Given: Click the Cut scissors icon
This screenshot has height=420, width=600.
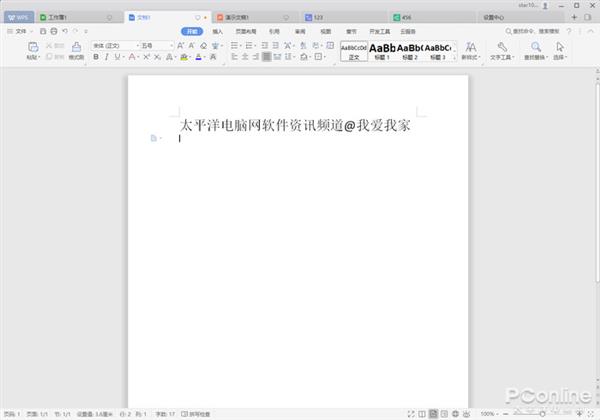Looking at the screenshot, I should (49, 46).
